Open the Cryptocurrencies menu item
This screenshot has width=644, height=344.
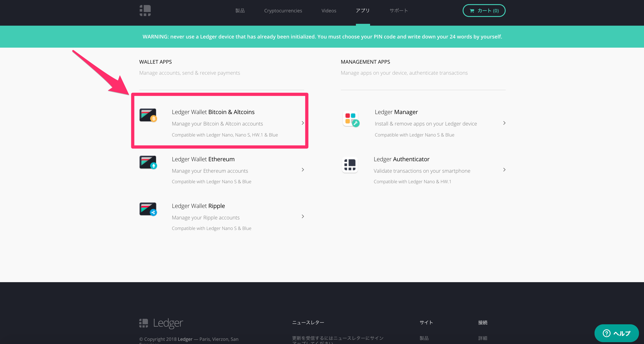(x=283, y=11)
